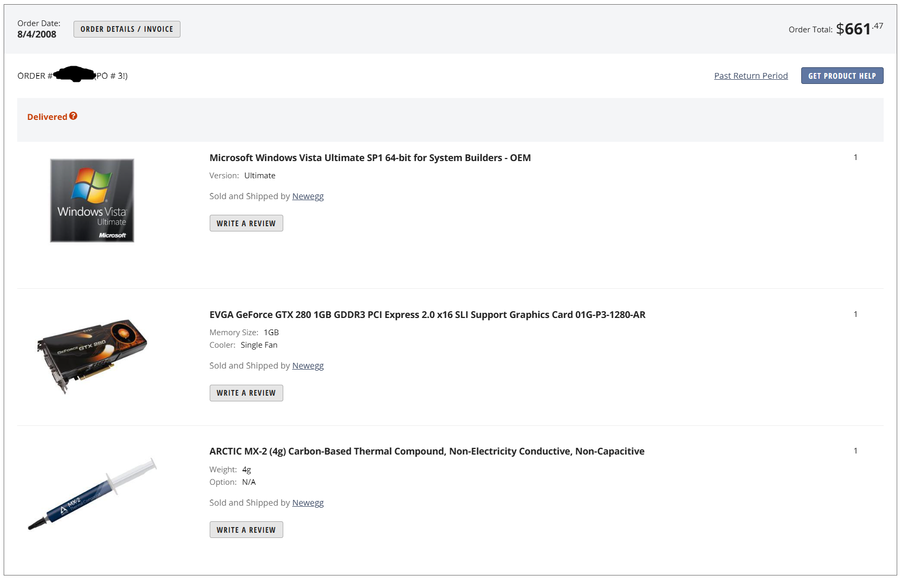Click the ARCTIC MX-2 syringe product thumbnail

tap(92, 494)
